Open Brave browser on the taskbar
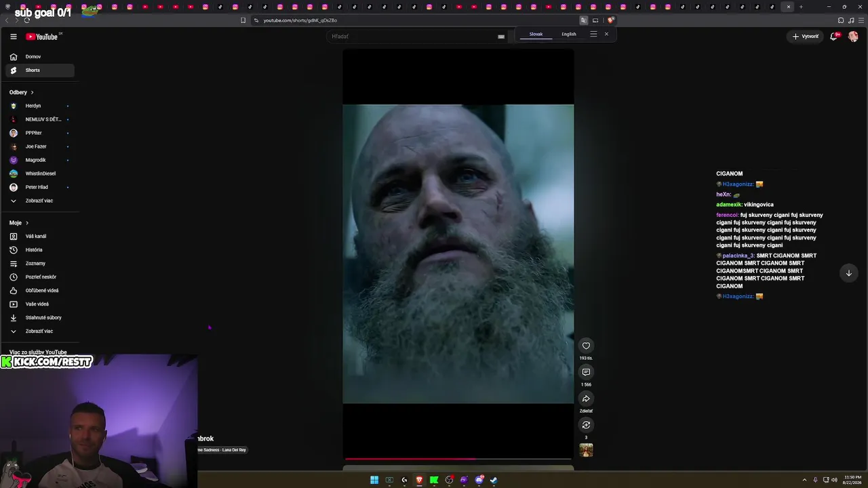Viewport: 868px width, 488px height. [419, 480]
